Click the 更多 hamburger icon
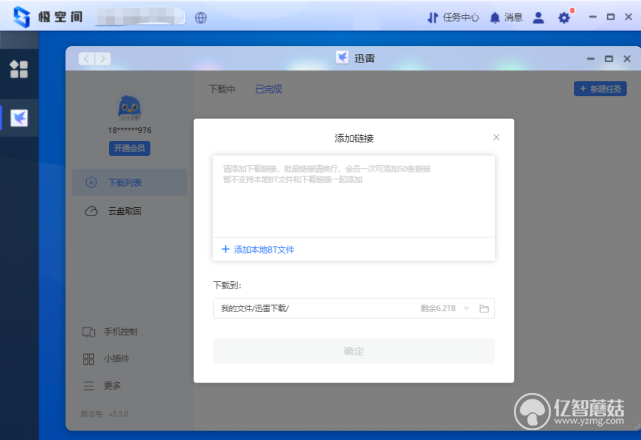Screen dimensions: 641x440 click(89, 386)
